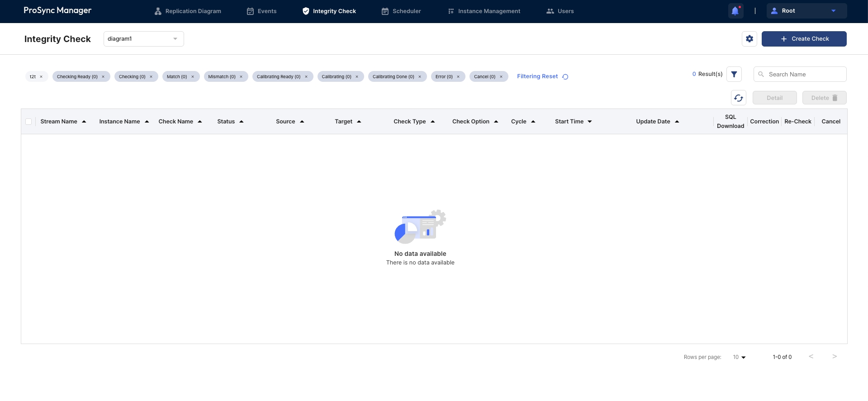Open the rows per page dropdown
This screenshot has height=401, width=868.
(x=739, y=357)
